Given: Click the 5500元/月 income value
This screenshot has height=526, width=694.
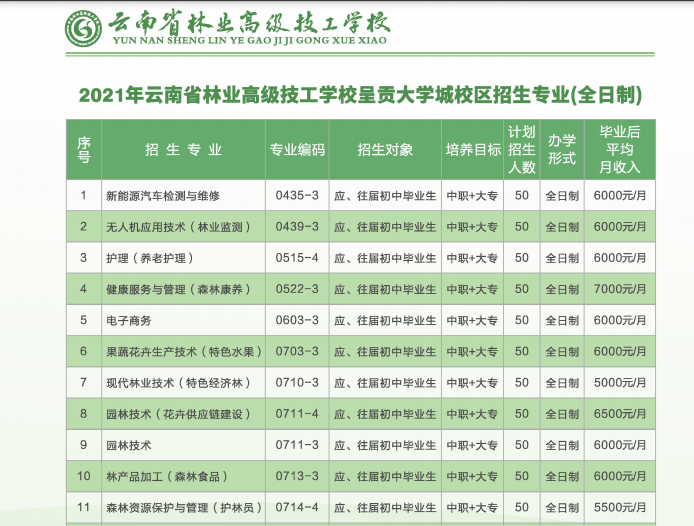Looking at the screenshot, I should 620,507.
